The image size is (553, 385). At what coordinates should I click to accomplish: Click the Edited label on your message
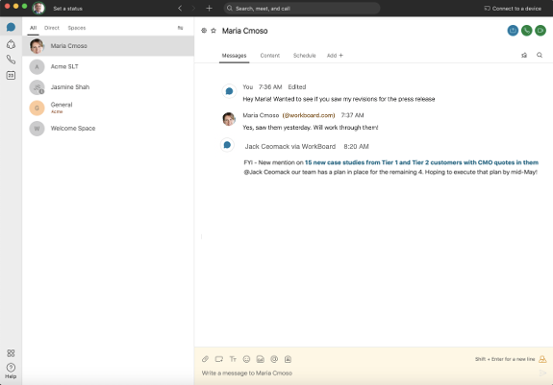[297, 87]
